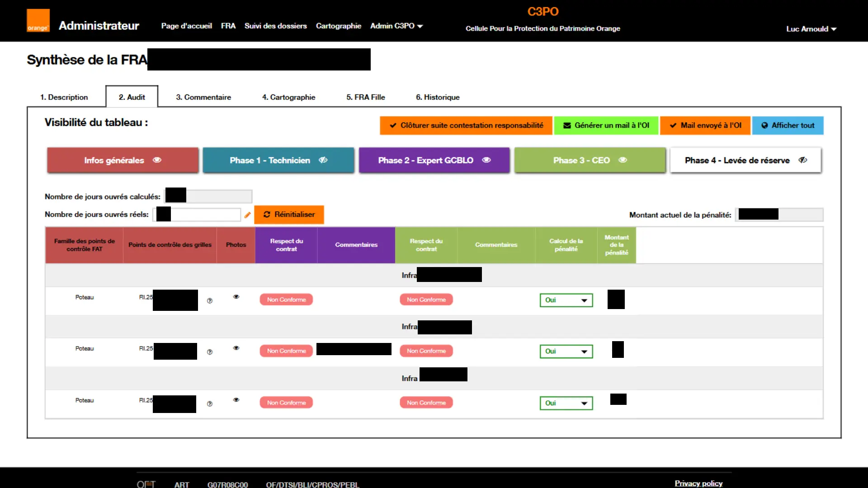The height and width of the screenshot is (488, 868).
Task: Click the pencil edit icon for jours réels
Action: (x=247, y=215)
